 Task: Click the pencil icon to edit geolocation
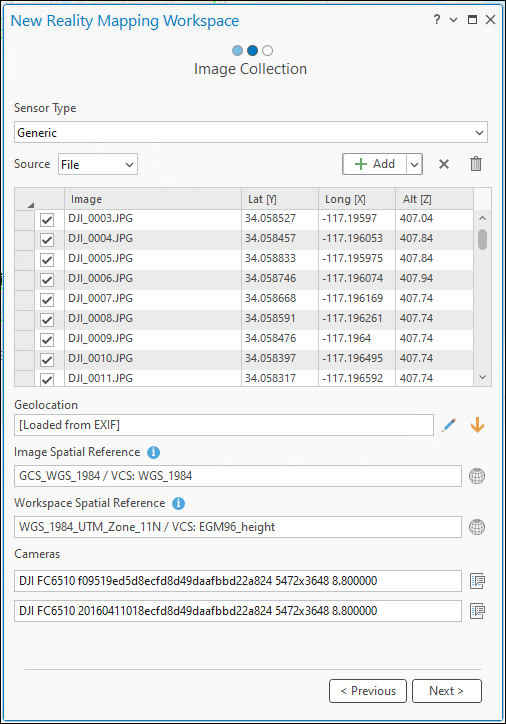[x=449, y=425]
